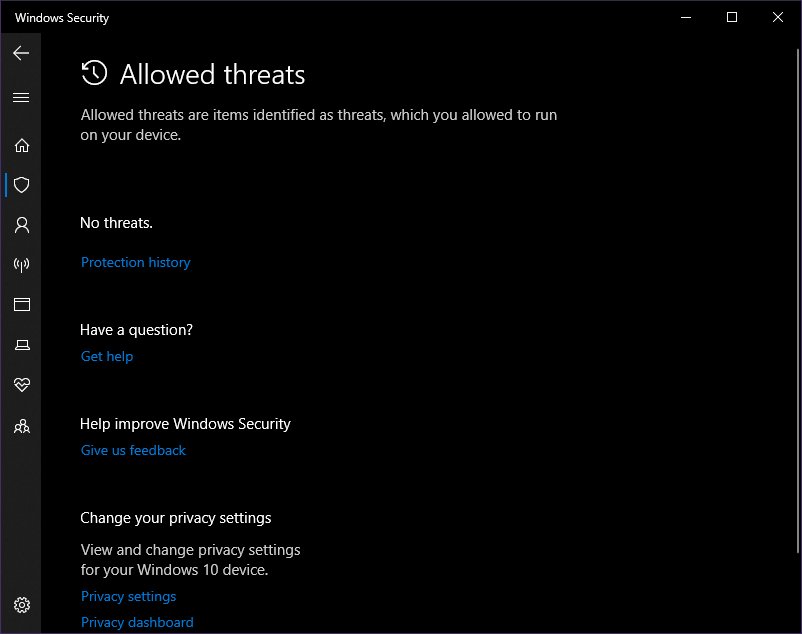Open Privacy settings link
Image resolution: width=802 pixels, height=634 pixels.
pos(128,597)
